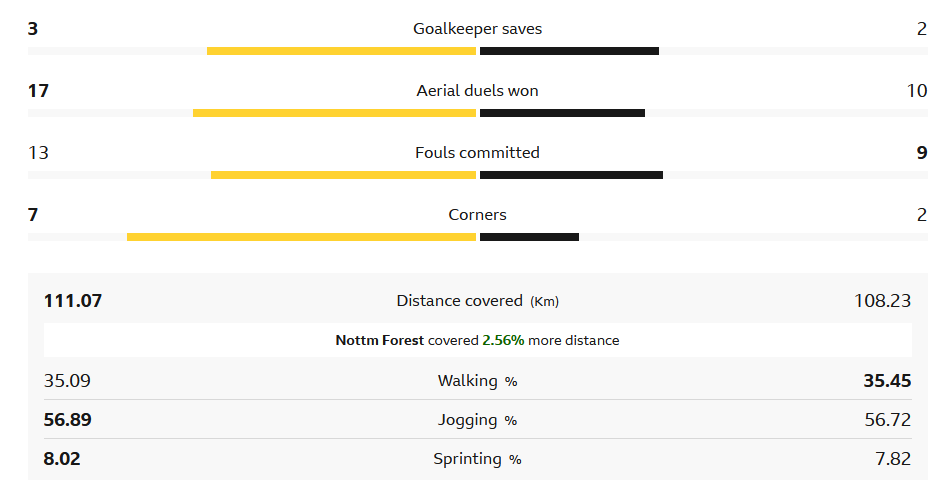This screenshot has width=949, height=480.
Task: Select the black Fouls committed bar
Action: [x=571, y=175]
